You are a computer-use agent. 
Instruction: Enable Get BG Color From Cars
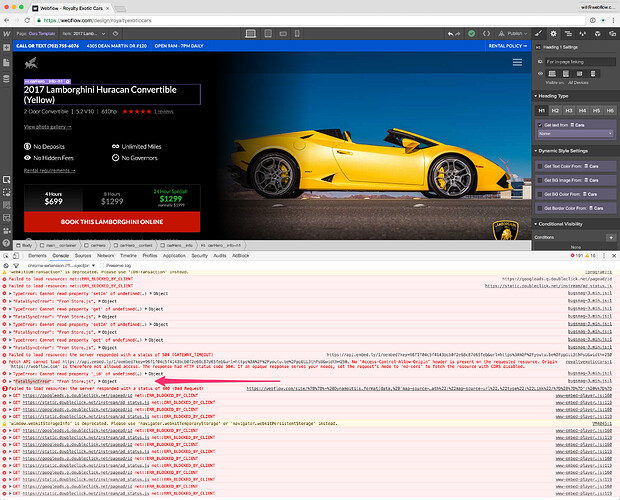click(540, 194)
